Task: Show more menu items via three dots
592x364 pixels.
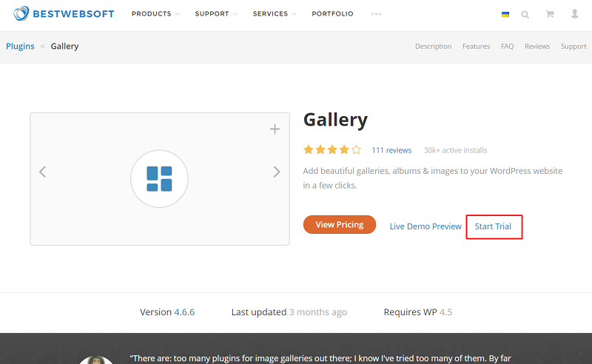Action: (x=376, y=14)
